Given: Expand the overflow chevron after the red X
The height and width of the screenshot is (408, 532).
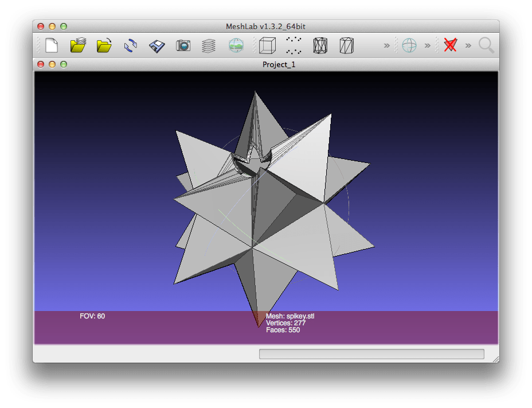Looking at the screenshot, I should pos(468,45).
